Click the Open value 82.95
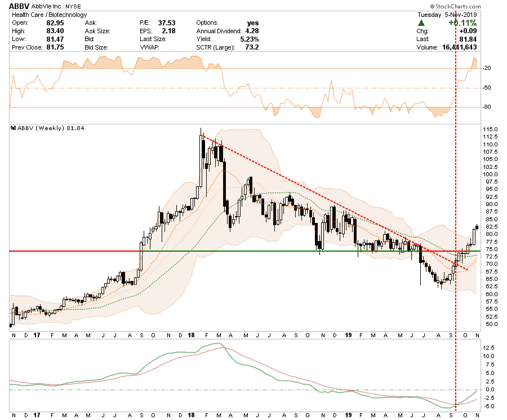507x420 pixels. [55, 23]
